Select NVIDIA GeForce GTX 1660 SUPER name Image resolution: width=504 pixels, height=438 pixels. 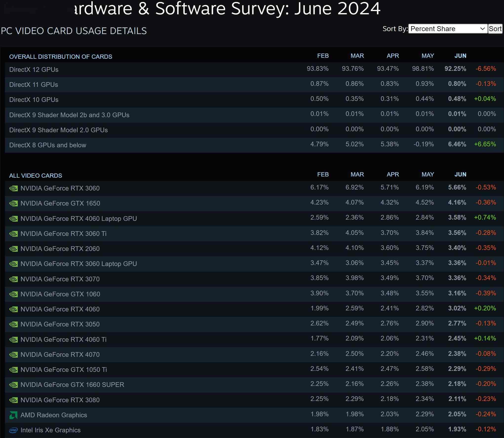click(x=72, y=385)
